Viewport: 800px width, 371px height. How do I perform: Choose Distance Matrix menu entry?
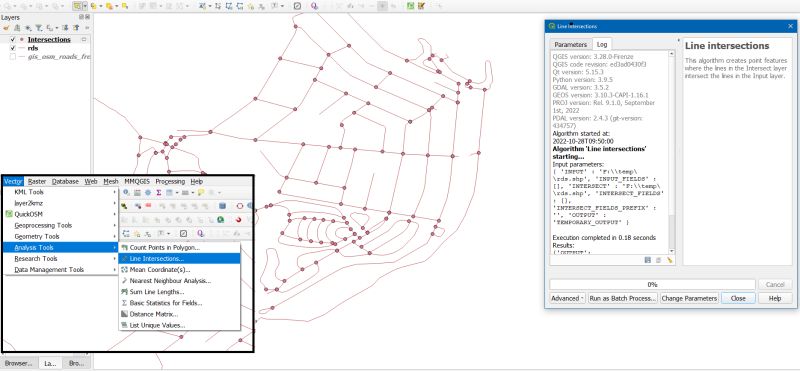179,314
